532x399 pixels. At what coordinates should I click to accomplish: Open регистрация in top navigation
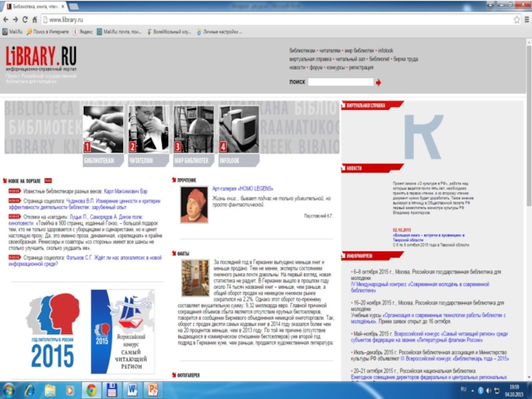[x=361, y=68]
